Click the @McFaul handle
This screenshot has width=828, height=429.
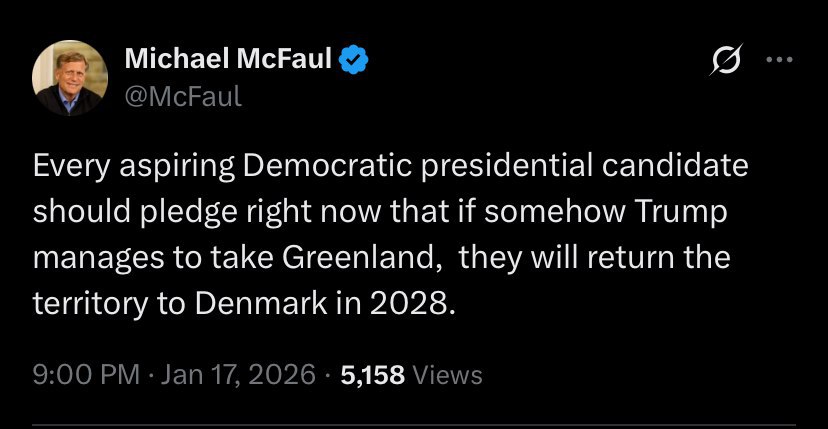183,97
